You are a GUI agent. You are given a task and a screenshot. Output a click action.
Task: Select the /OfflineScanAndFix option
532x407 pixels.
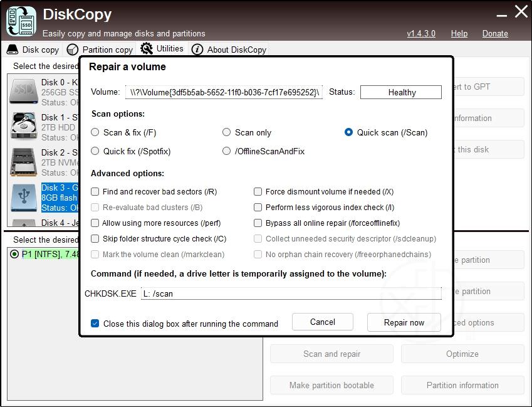(x=227, y=151)
